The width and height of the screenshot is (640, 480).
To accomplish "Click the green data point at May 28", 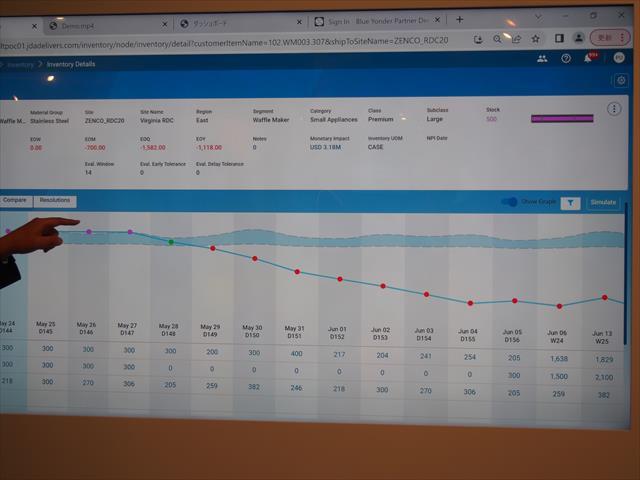I will pos(171,242).
